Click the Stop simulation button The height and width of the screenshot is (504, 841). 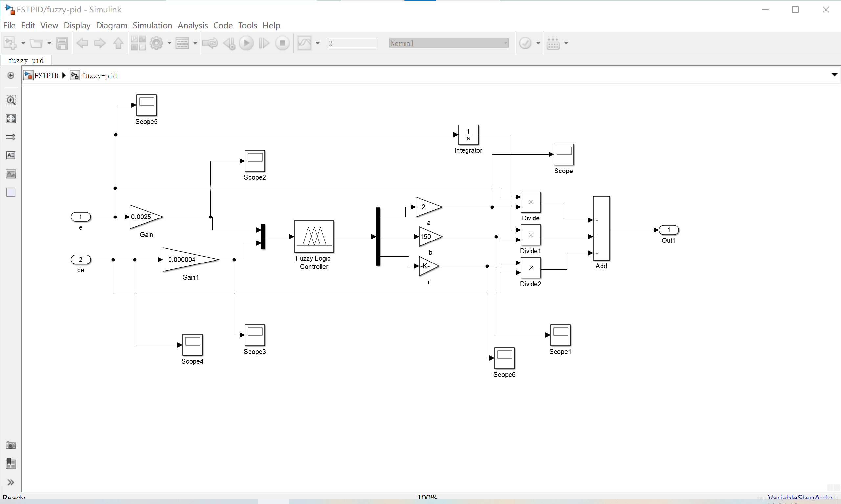(x=283, y=43)
